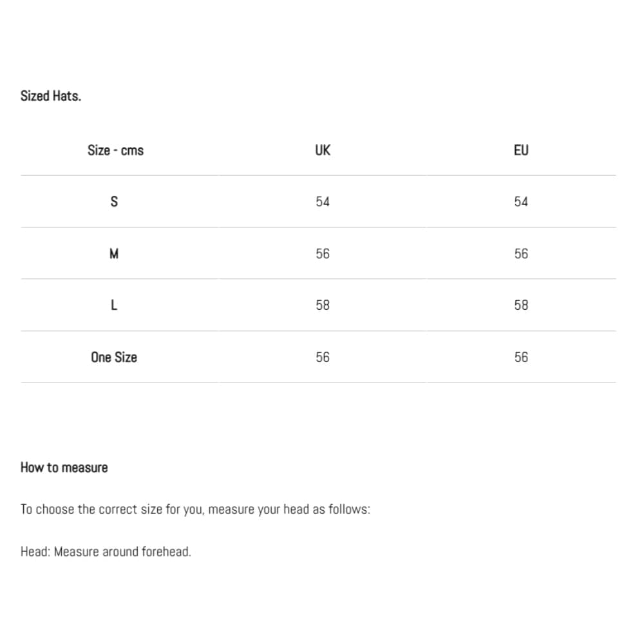Click the UK value 56 in M row

[x=323, y=254]
